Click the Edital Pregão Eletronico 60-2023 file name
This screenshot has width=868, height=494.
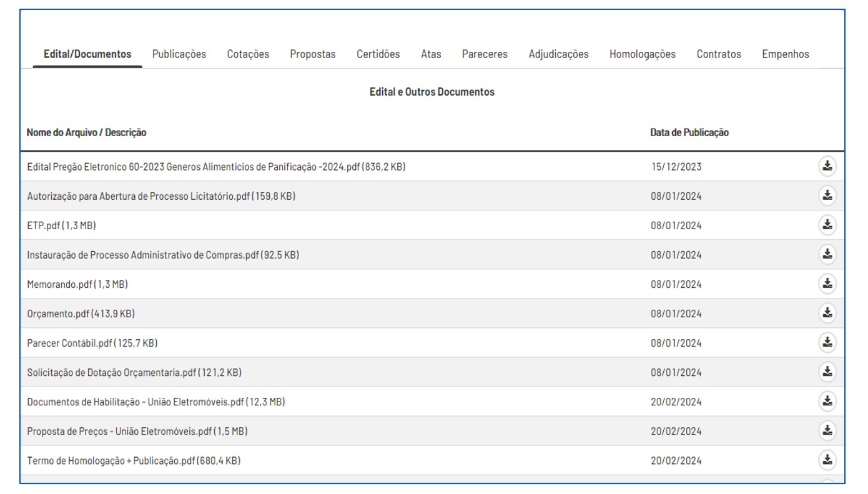(216, 167)
